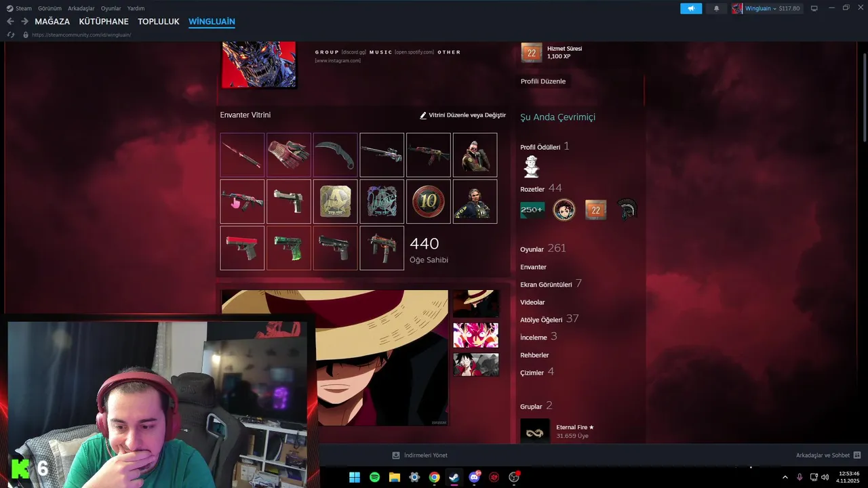Open the notifications bell
Image resolution: width=868 pixels, height=488 pixels.
(x=716, y=8)
